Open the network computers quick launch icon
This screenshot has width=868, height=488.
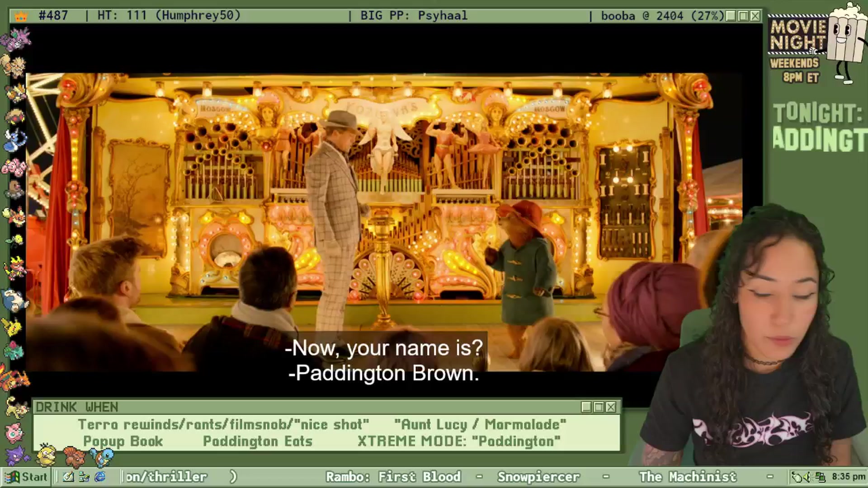click(84, 477)
